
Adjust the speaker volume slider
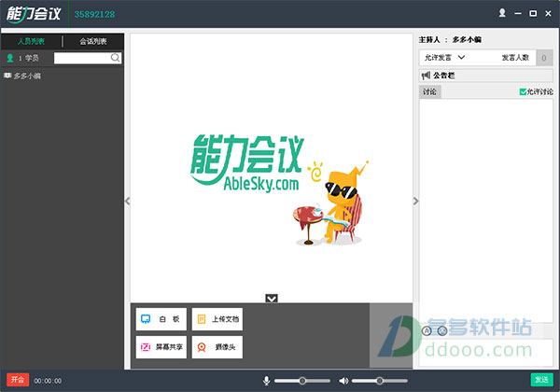(x=379, y=381)
